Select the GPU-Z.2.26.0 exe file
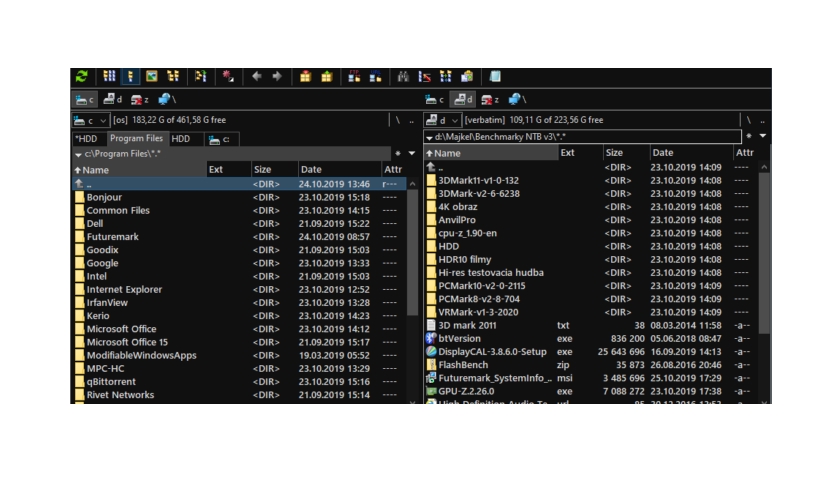The image size is (840, 480). pyautogui.click(x=591, y=392)
